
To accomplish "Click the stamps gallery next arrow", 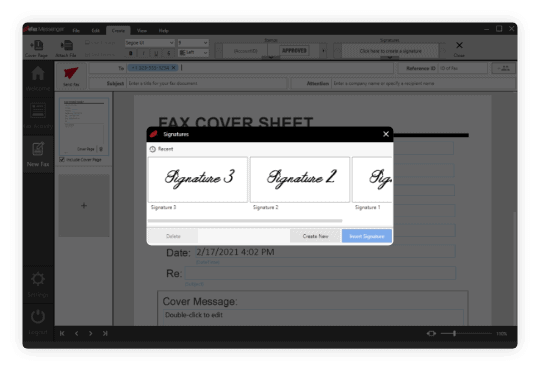I will click(323, 51).
